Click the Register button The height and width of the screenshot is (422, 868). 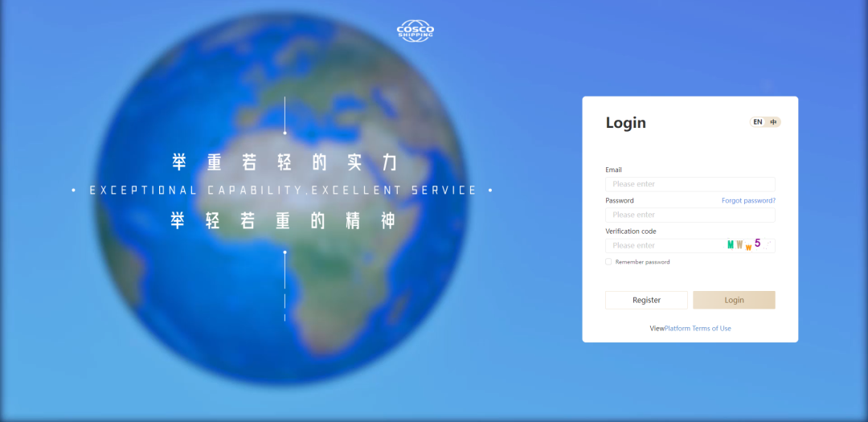click(646, 300)
